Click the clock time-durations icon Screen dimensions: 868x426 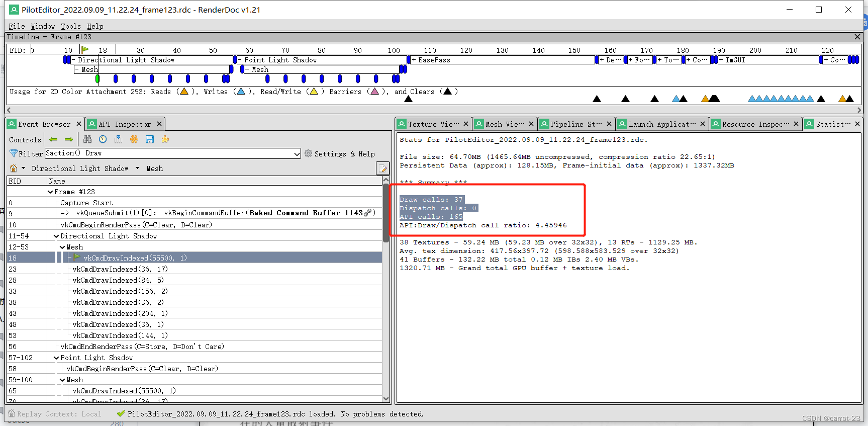pos(103,139)
